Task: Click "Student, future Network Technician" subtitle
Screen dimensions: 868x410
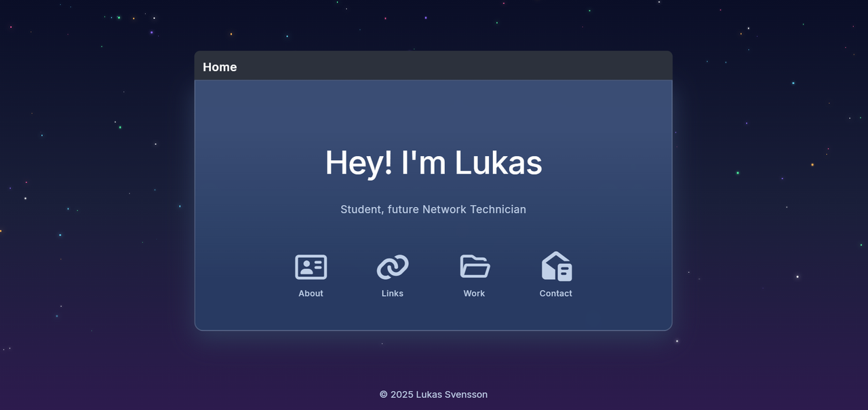Action: pos(433,209)
